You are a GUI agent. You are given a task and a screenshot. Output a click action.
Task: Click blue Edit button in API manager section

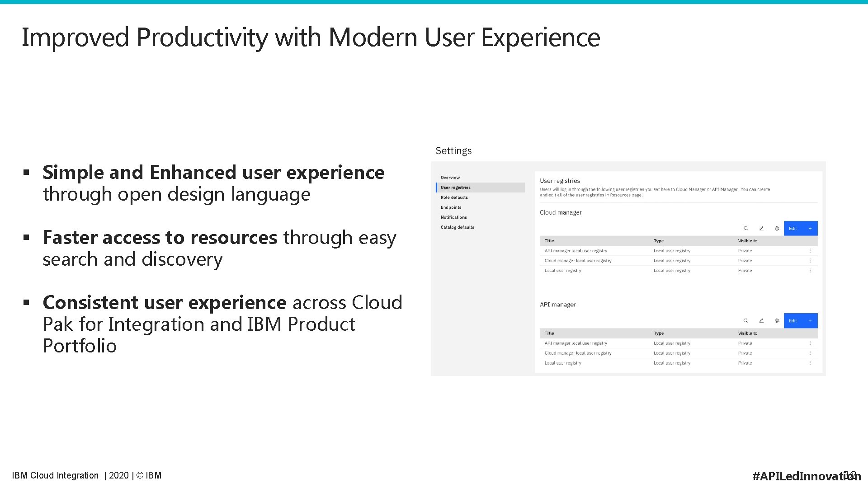click(793, 321)
